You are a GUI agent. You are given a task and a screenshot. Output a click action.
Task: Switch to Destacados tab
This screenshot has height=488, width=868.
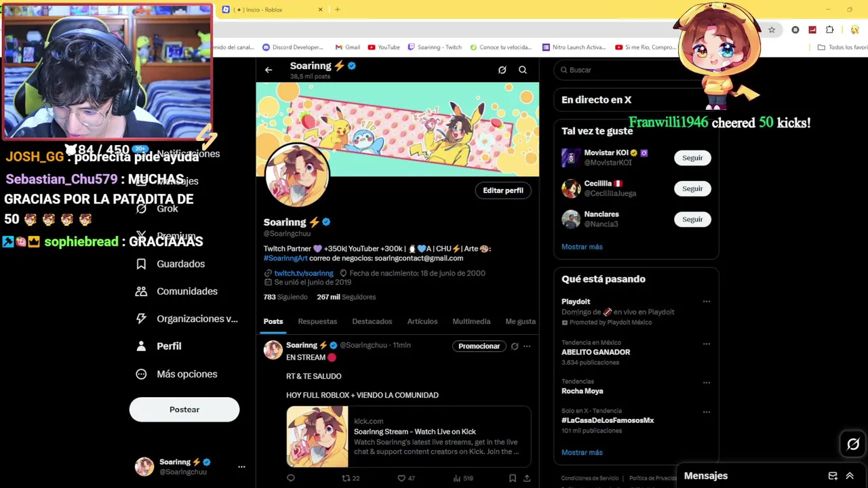[372, 321]
